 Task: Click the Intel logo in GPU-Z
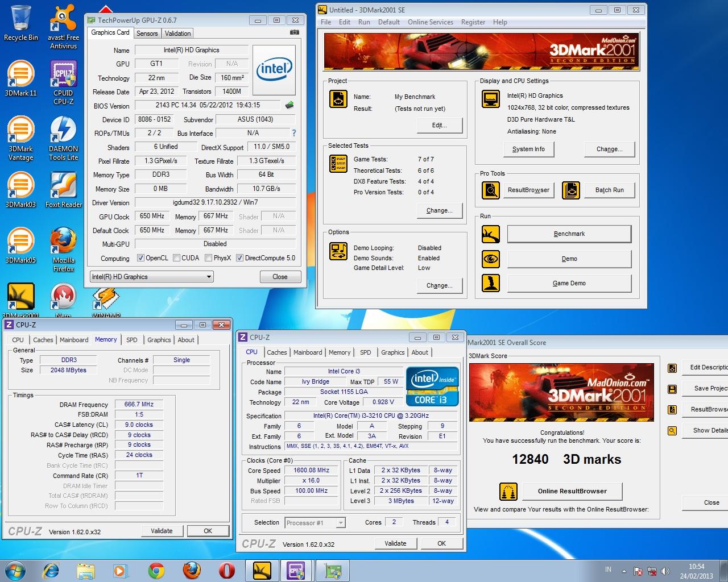click(275, 69)
